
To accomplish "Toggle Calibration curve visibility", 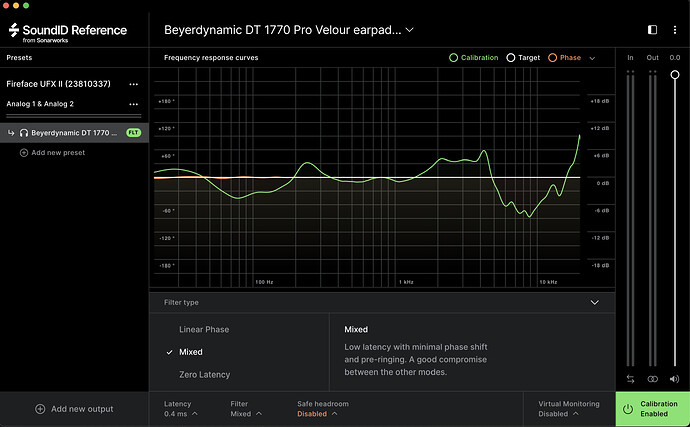I will [x=473, y=58].
